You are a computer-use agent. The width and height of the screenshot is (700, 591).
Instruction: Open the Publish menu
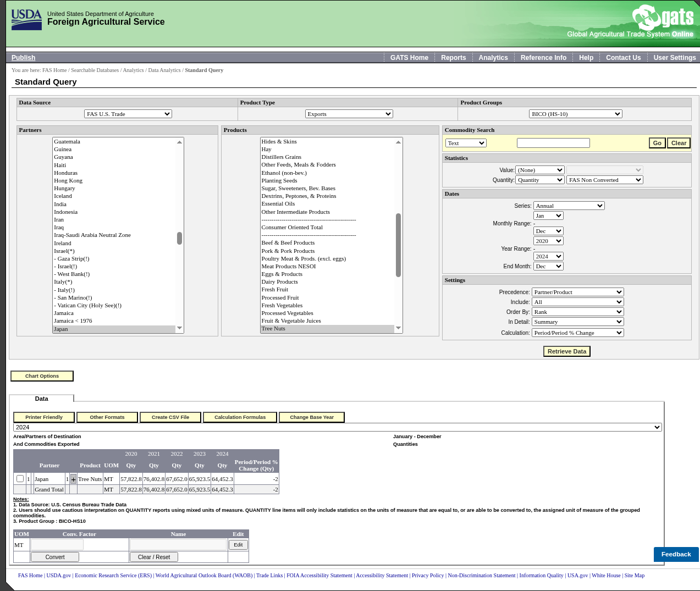[23, 58]
